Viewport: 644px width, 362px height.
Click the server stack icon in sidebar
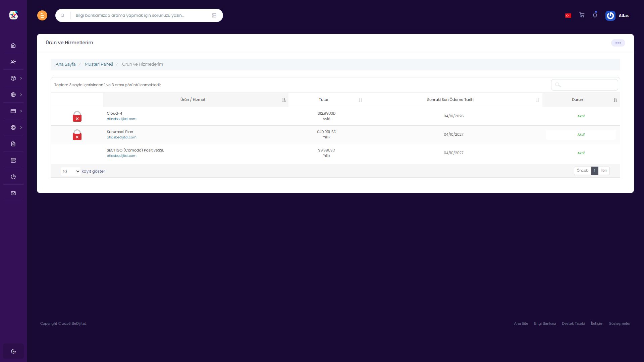point(13,160)
